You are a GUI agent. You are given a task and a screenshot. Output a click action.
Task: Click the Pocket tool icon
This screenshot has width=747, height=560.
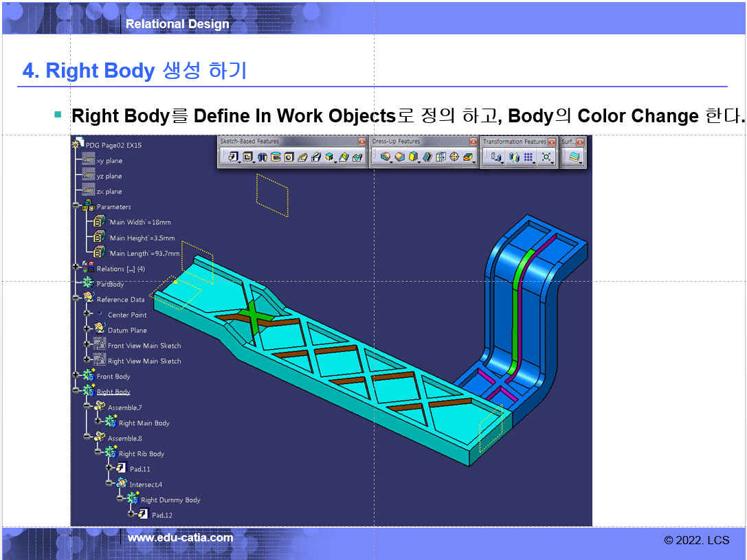[x=247, y=157]
